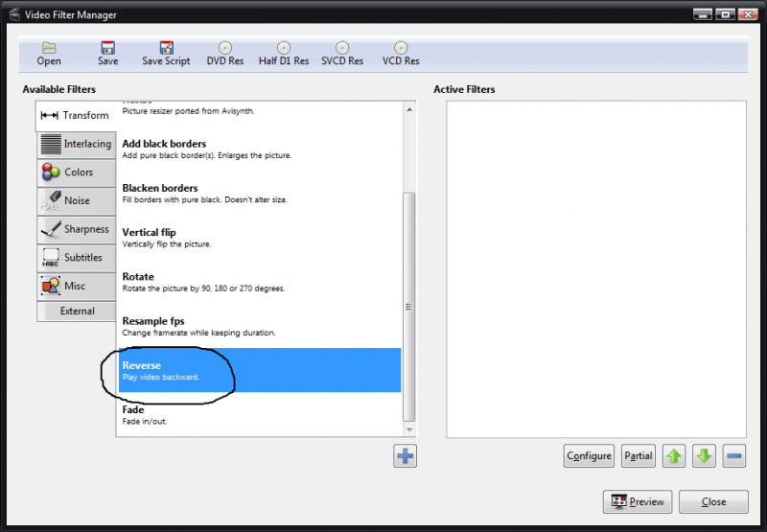
Task: Click the Preview button
Action: tap(637, 501)
